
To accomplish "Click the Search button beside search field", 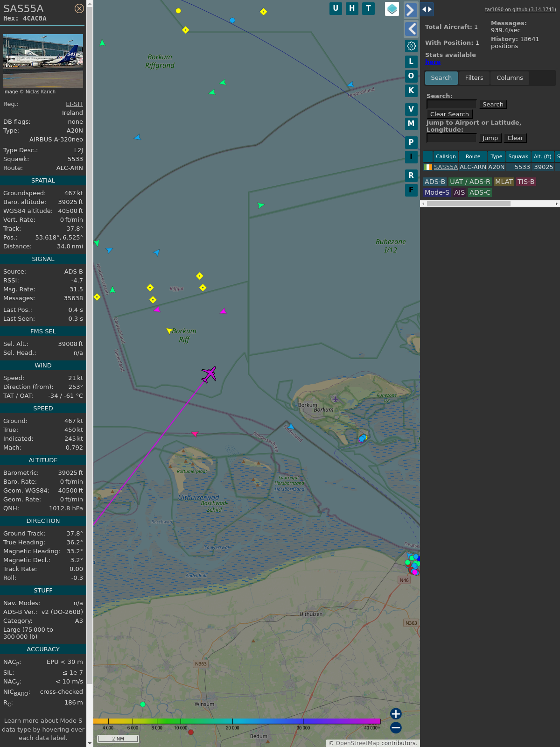I will pyautogui.click(x=493, y=105).
